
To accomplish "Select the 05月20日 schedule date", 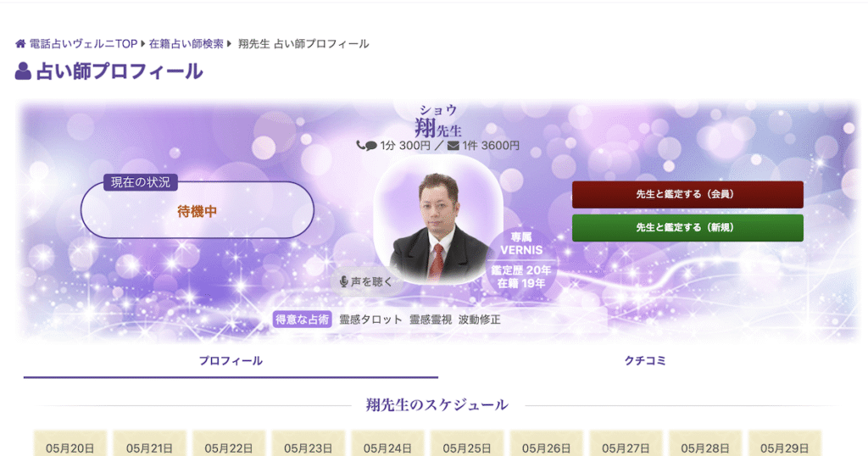I will click(70, 446).
